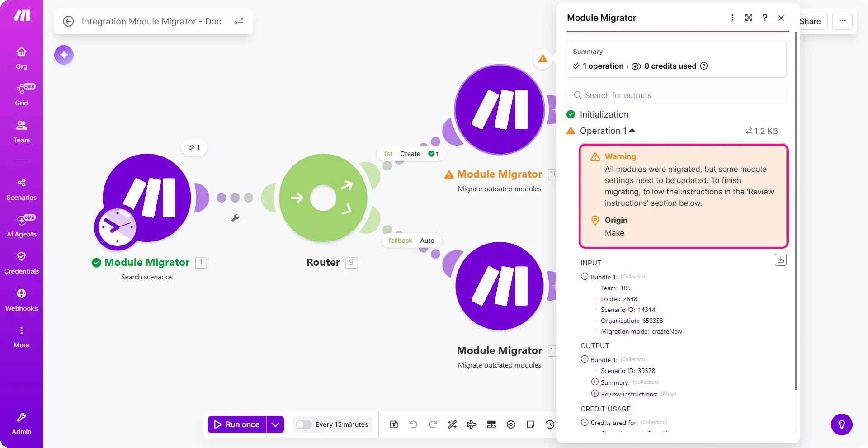
Task: Open the lightbulb help button
Action: (842, 424)
